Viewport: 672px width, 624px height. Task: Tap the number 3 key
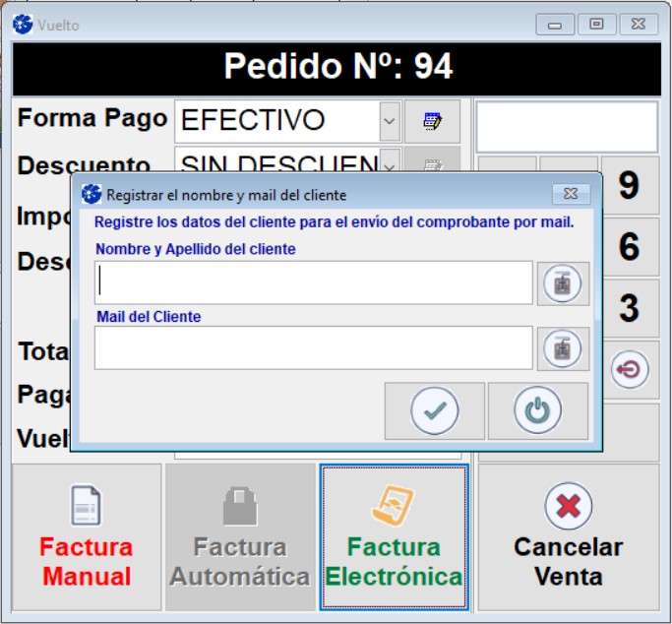pyautogui.click(x=630, y=309)
